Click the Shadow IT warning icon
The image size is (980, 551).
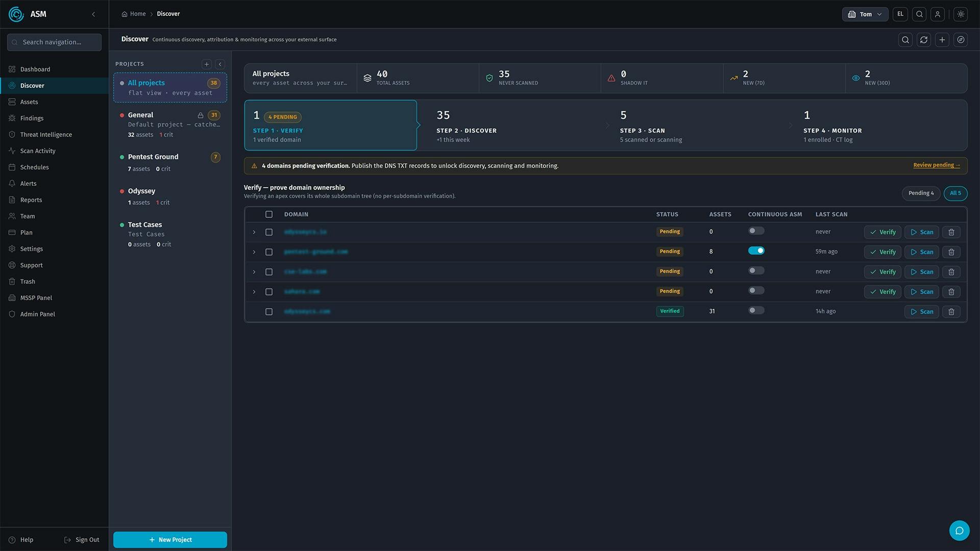pos(611,78)
